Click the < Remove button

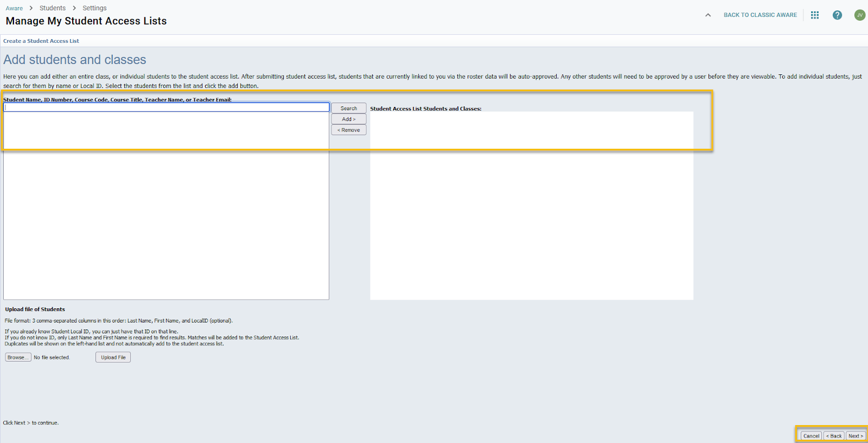pyautogui.click(x=349, y=130)
